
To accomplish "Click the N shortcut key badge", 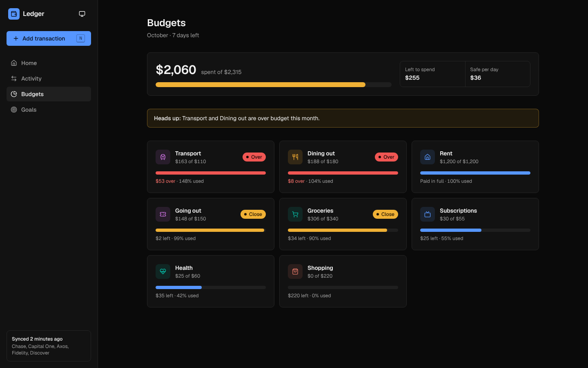I will 80,38.
